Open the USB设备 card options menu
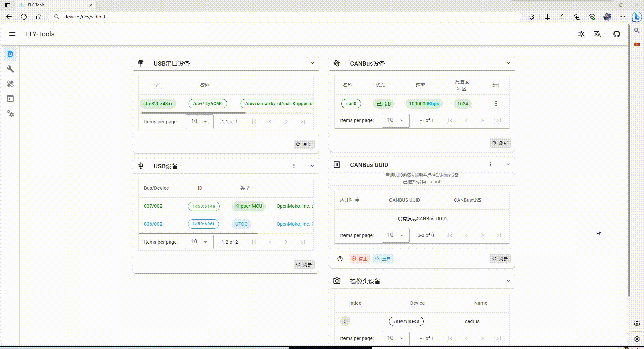This screenshot has width=644, height=349. (294, 166)
